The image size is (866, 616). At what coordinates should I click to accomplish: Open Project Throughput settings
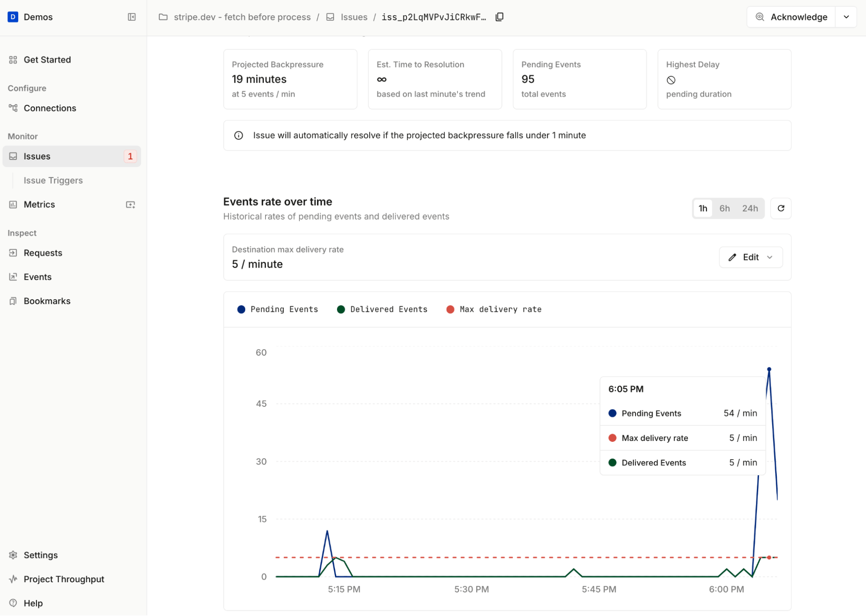click(x=64, y=579)
